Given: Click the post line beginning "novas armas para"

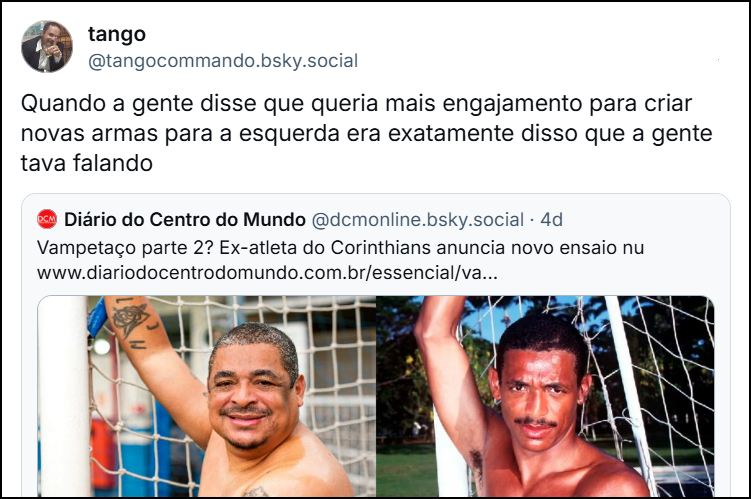Looking at the screenshot, I should 366,134.
